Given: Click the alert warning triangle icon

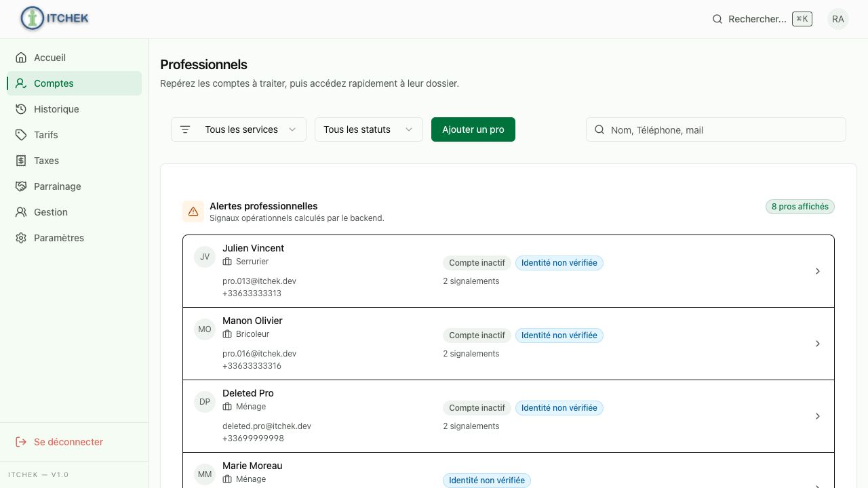Looking at the screenshot, I should (193, 211).
